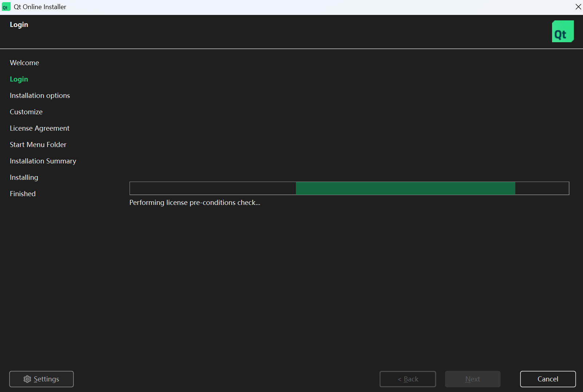Image resolution: width=583 pixels, height=392 pixels.
Task: Select the Installation options step
Action: [x=40, y=95]
